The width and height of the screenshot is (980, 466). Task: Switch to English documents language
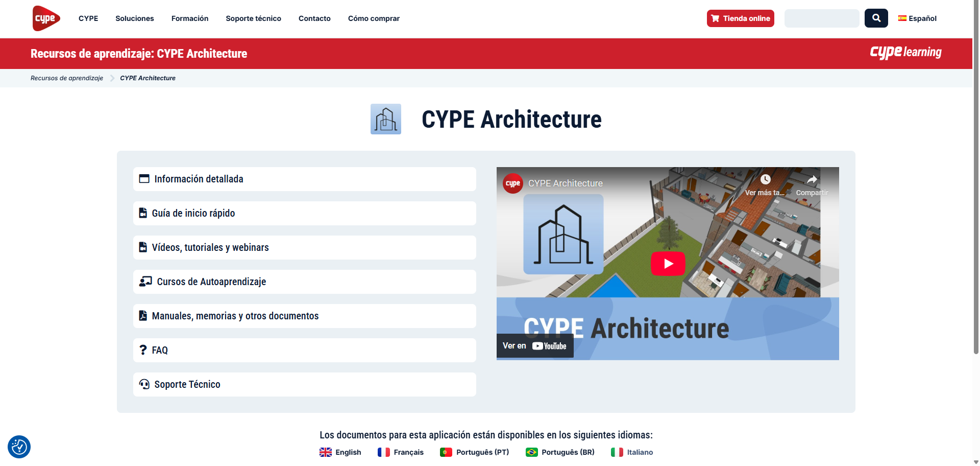(340, 452)
